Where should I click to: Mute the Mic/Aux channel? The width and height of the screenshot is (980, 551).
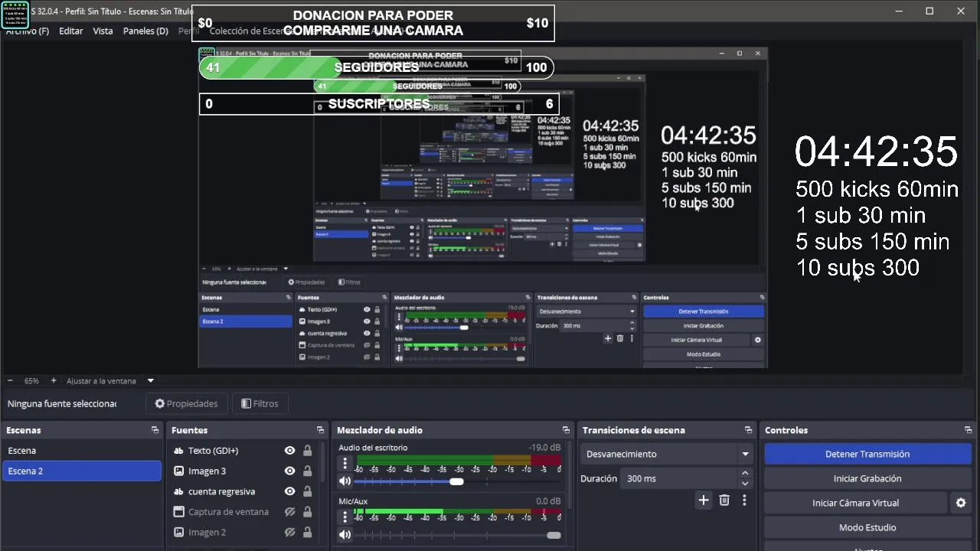(x=345, y=535)
